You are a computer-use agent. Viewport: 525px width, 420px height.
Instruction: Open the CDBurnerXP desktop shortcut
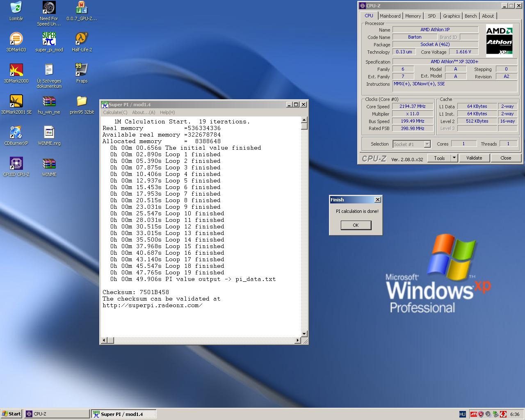16,133
